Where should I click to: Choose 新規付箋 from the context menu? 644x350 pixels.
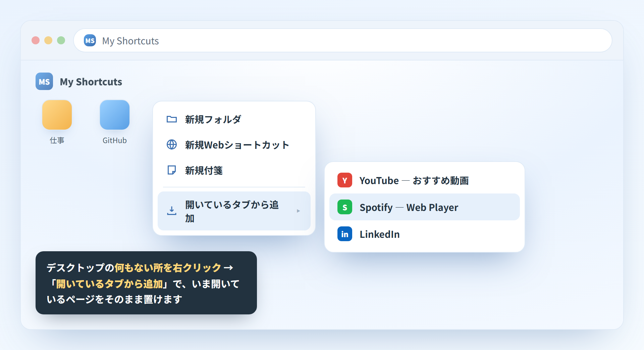coord(234,170)
